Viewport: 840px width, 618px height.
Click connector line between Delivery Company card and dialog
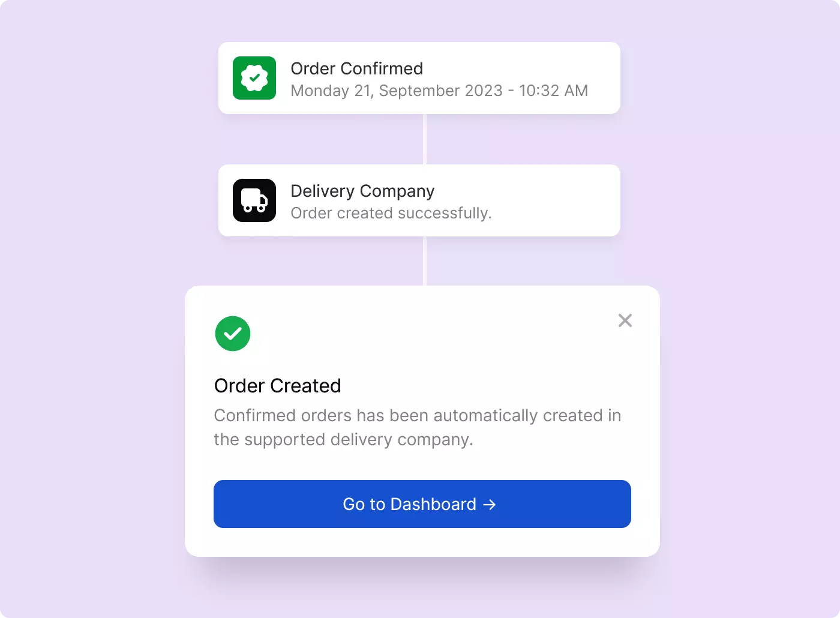tap(425, 261)
